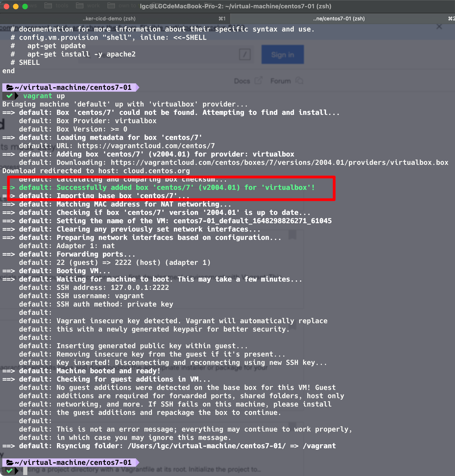The image size is (455, 476).
Task: Click the virtualbox.box download URL
Action: coord(279,163)
